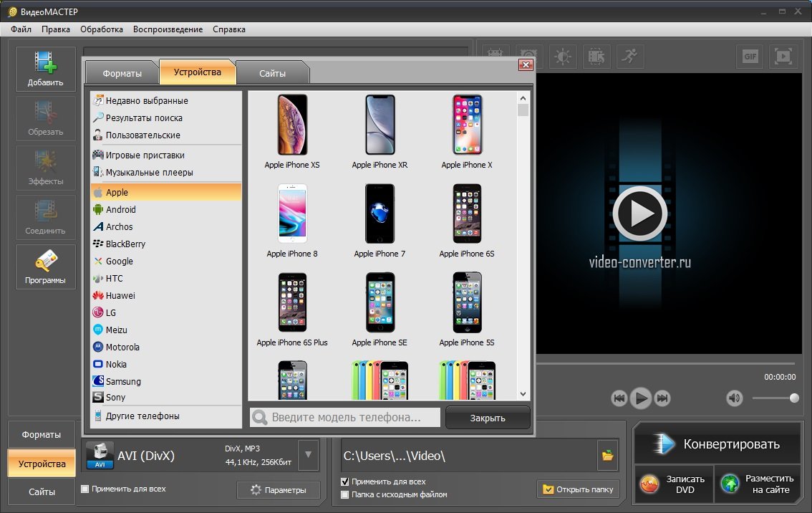The width and height of the screenshot is (812, 513).
Task: Open the brightness enhancement tool icon
Action: 563,57
